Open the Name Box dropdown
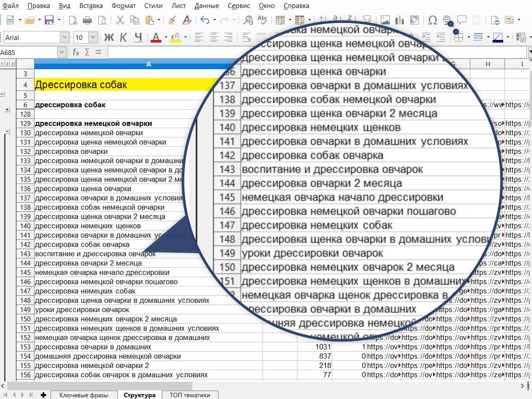The image size is (532, 399). coord(62,52)
